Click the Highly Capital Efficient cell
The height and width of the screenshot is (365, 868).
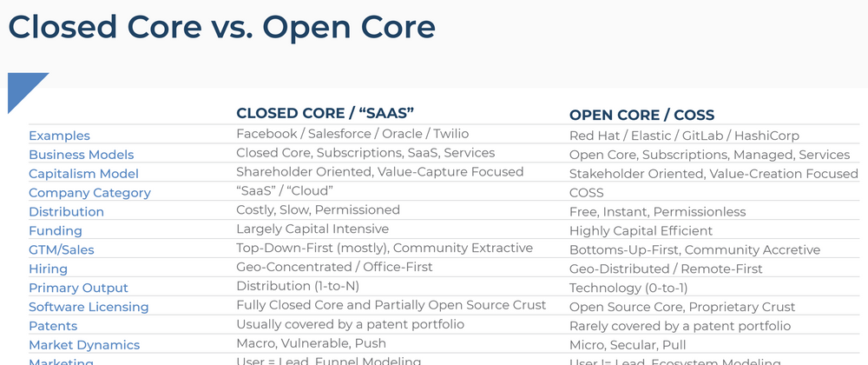[x=641, y=231]
